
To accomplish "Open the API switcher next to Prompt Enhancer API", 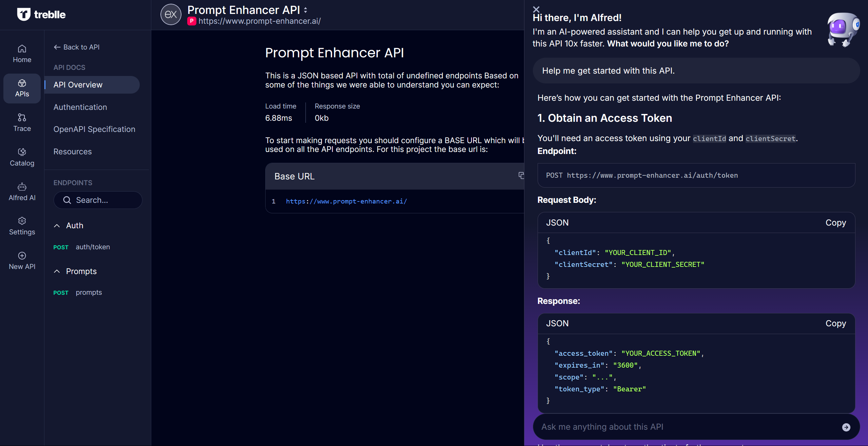I will pos(306,10).
